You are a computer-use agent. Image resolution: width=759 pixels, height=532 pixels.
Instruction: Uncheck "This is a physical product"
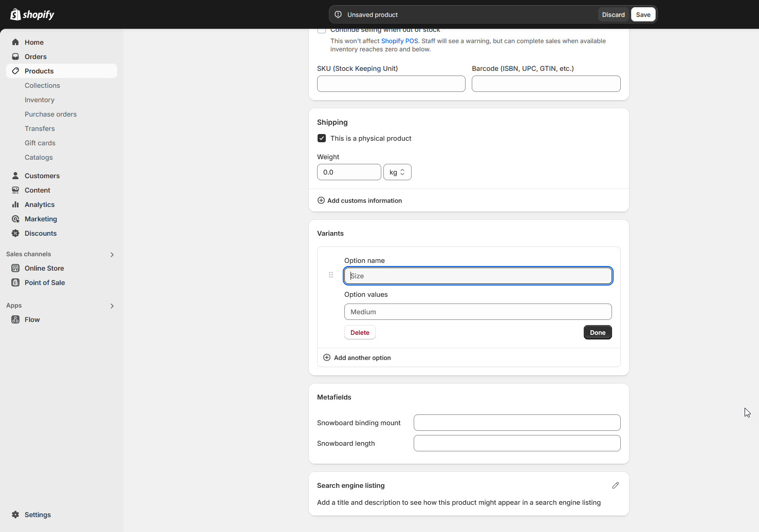(322, 138)
